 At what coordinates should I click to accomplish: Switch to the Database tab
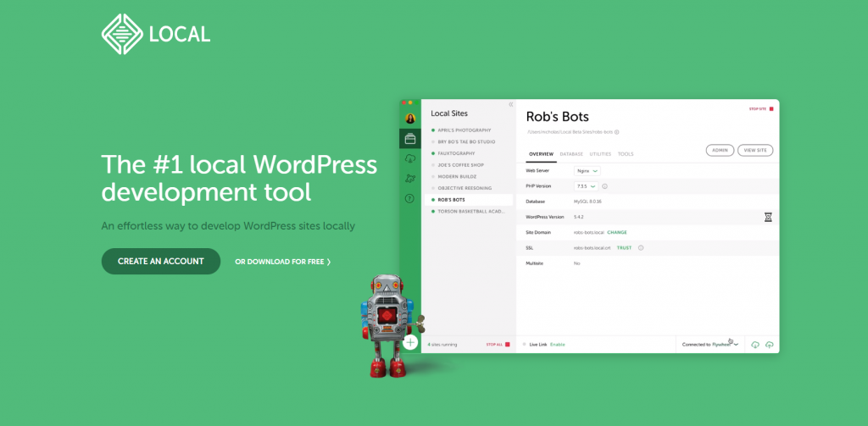point(571,154)
